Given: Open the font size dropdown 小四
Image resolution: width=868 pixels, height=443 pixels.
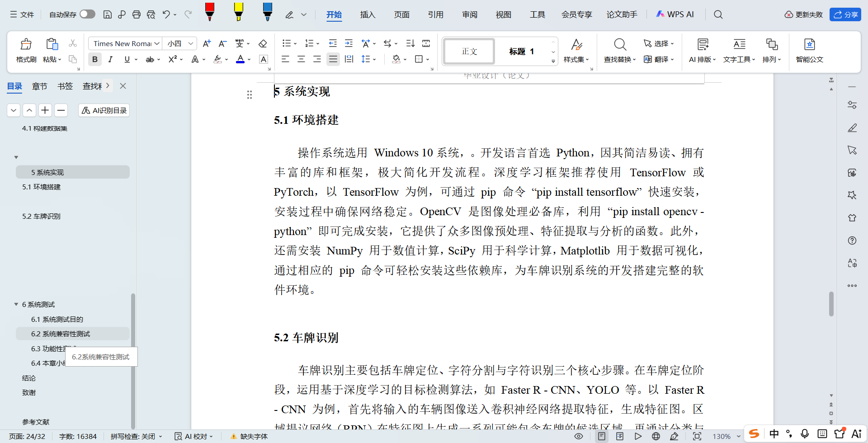Looking at the screenshot, I should 191,43.
